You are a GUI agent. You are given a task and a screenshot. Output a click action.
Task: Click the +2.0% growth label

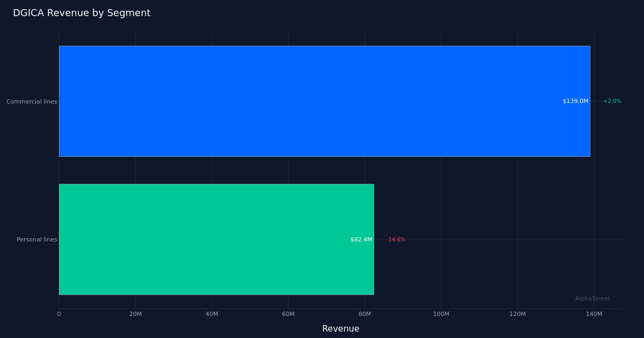click(612, 101)
